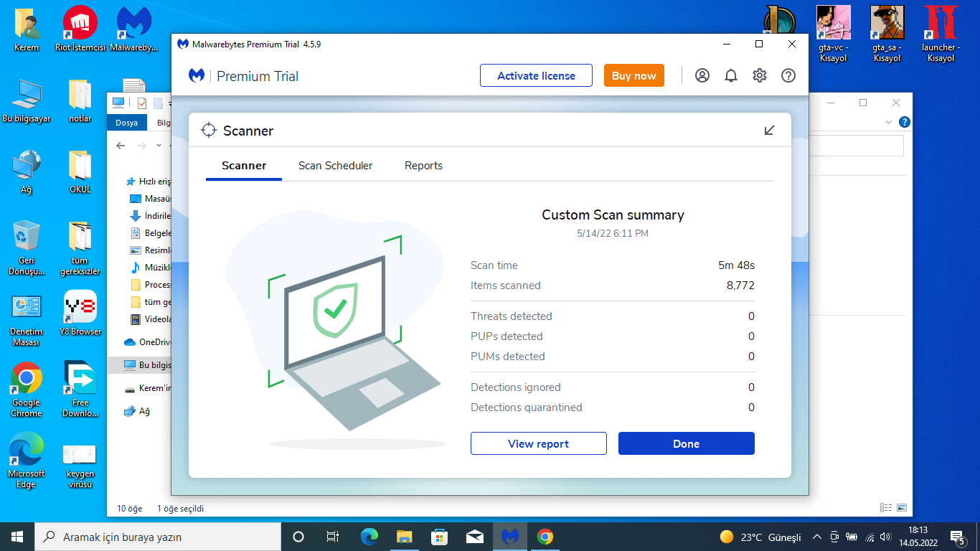This screenshot has height=551, width=980.
Task: Open the Wi-Fi network tray icon
Action: pyautogui.click(x=870, y=537)
